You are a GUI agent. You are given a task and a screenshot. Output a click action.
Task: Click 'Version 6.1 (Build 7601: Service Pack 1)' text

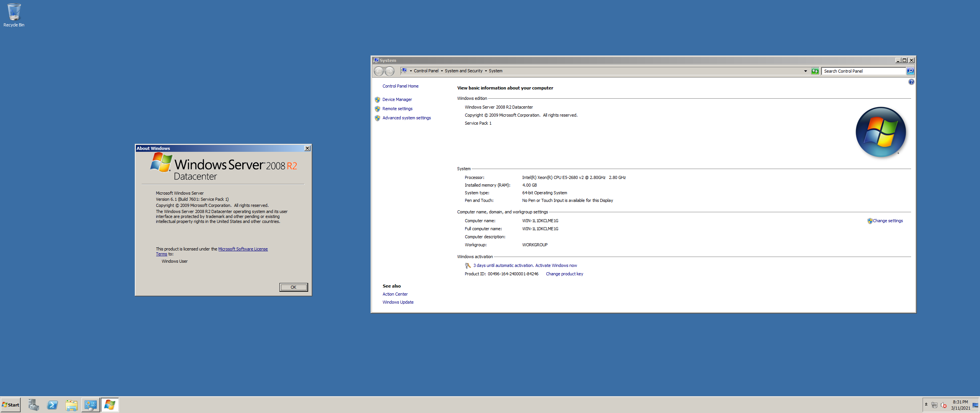pos(192,200)
